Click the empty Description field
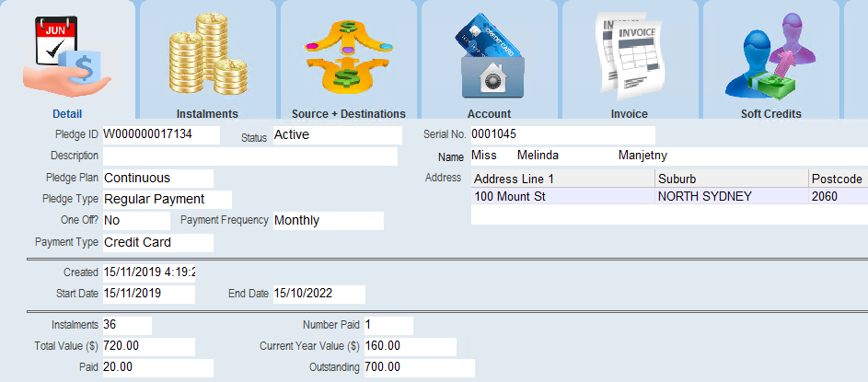868x382 pixels. [x=250, y=156]
